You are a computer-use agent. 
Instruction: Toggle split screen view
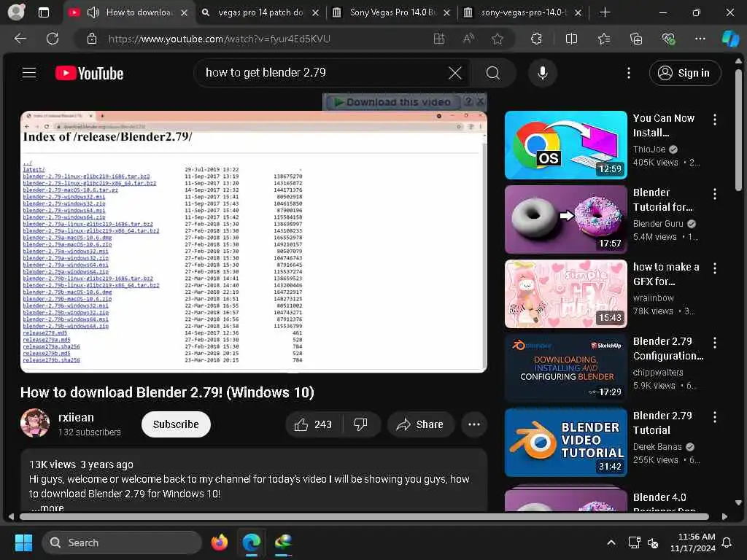(571, 39)
